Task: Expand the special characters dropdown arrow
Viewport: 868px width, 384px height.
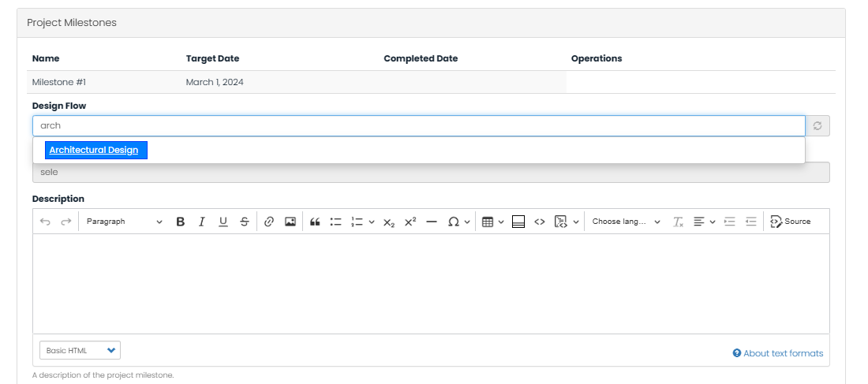Action: point(467,222)
